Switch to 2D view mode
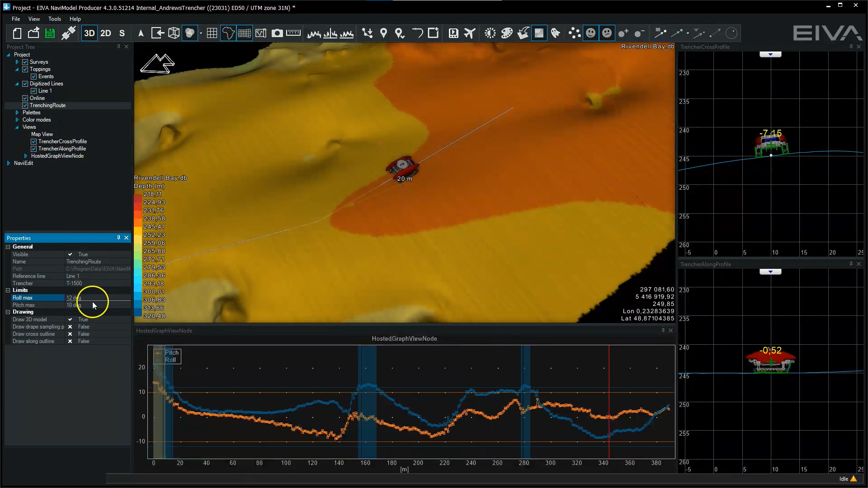 (106, 33)
